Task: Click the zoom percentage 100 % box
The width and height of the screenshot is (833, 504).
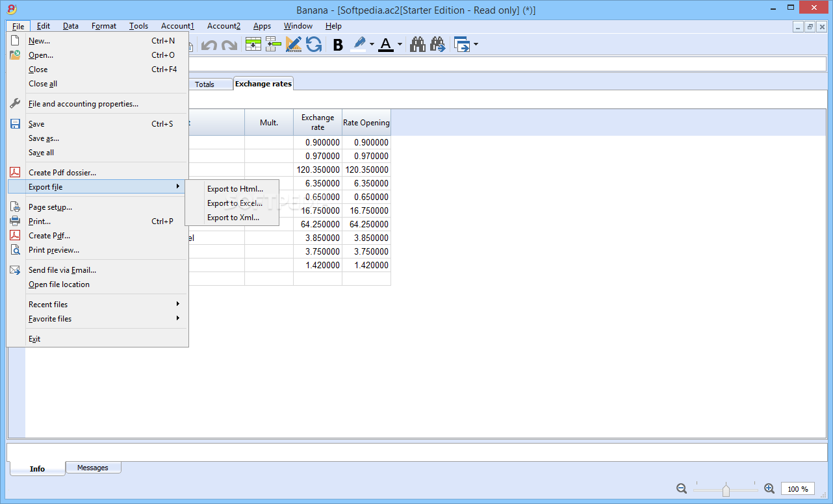Action: click(798, 489)
